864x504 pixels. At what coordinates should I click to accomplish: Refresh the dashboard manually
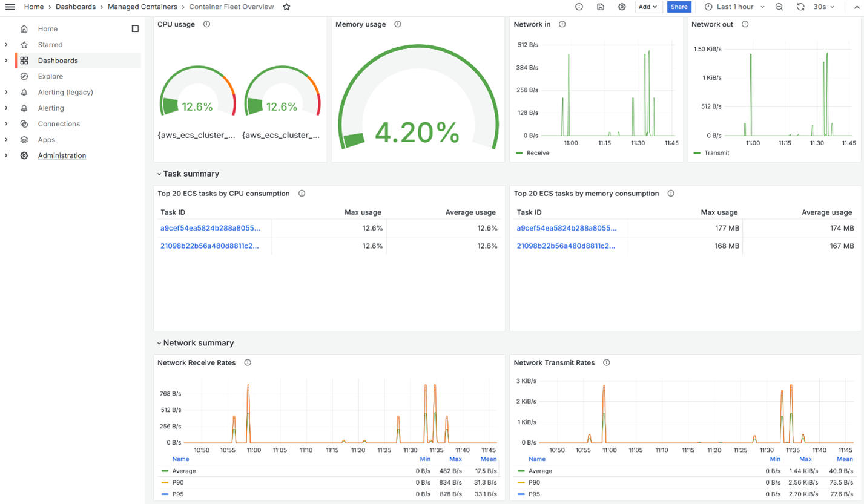[800, 7]
